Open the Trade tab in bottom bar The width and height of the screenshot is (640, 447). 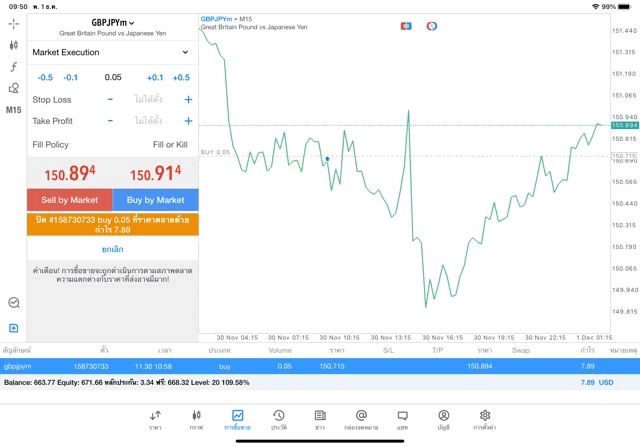click(x=237, y=420)
